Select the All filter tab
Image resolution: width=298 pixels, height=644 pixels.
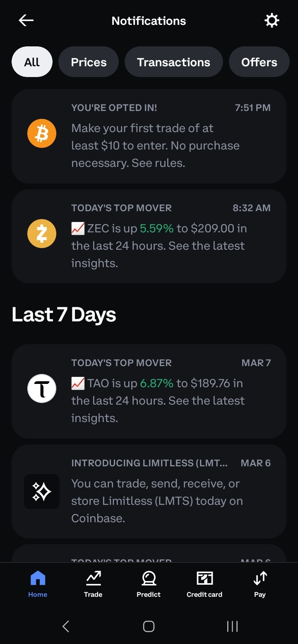pos(32,62)
